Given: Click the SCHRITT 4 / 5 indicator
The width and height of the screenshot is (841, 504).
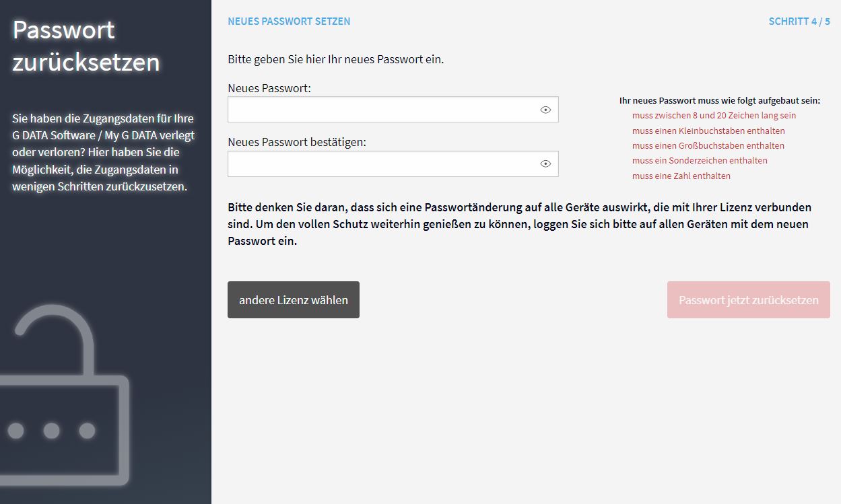Looking at the screenshot, I should [799, 22].
